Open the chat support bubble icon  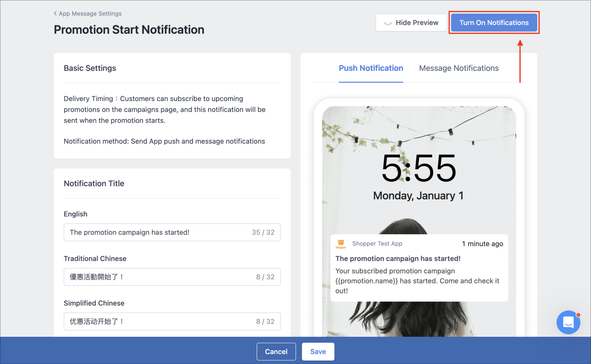[x=568, y=322]
